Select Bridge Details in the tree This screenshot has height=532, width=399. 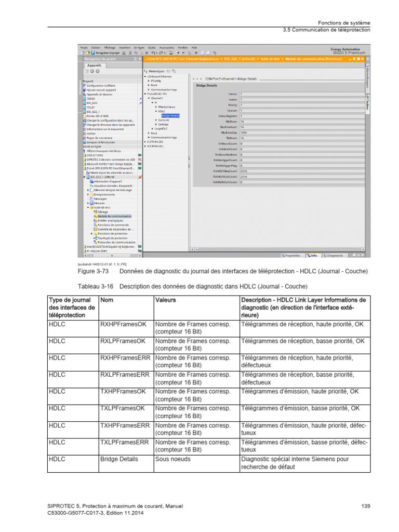tap(170, 115)
